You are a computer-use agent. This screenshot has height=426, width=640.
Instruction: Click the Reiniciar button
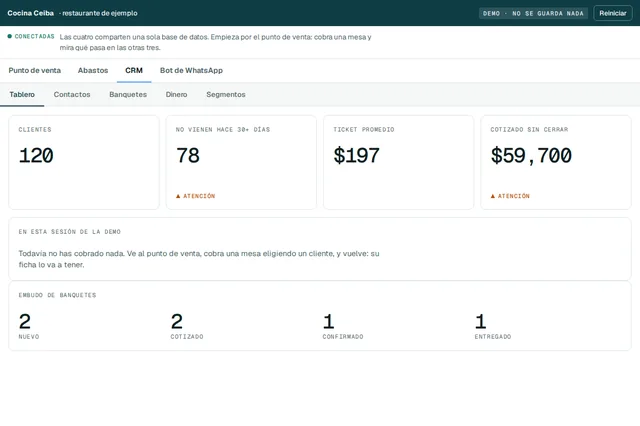coord(612,13)
